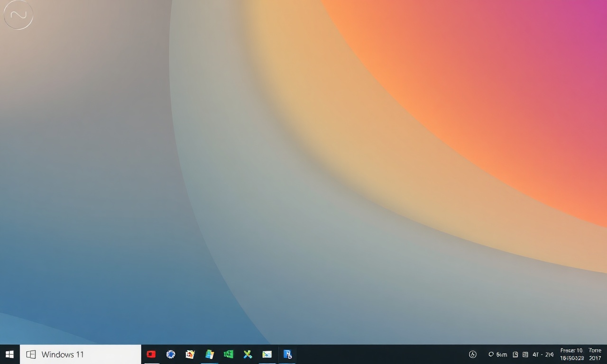Screen dimensions: 607x364
Task: Click the '4T - 2I9' tray text
Action: point(543,354)
